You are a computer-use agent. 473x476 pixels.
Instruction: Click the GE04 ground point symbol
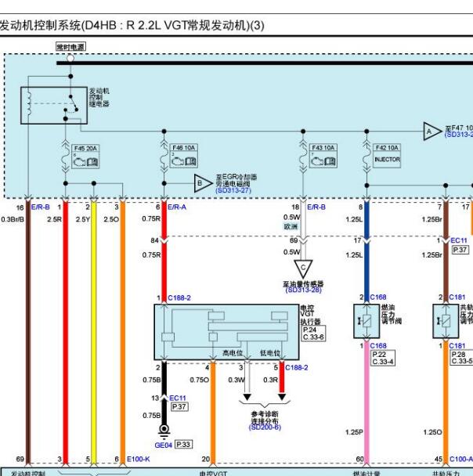(164, 431)
